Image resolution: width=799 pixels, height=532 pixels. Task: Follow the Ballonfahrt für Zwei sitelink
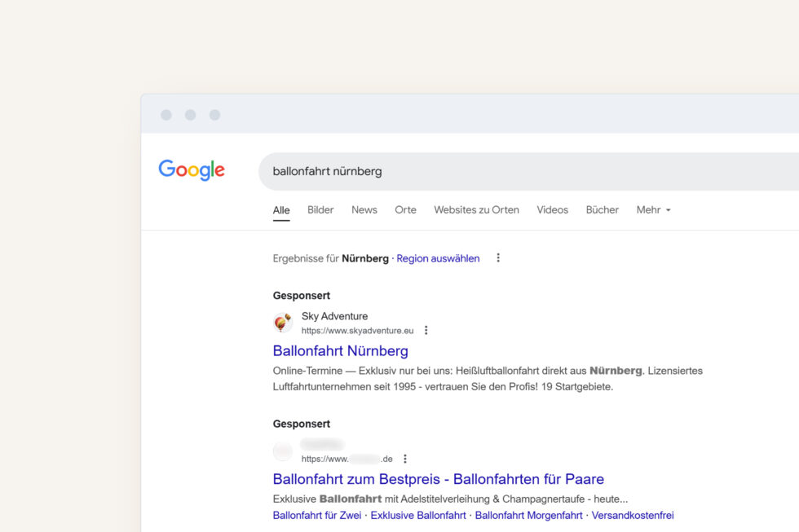pyautogui.click(x=317, y=515)
